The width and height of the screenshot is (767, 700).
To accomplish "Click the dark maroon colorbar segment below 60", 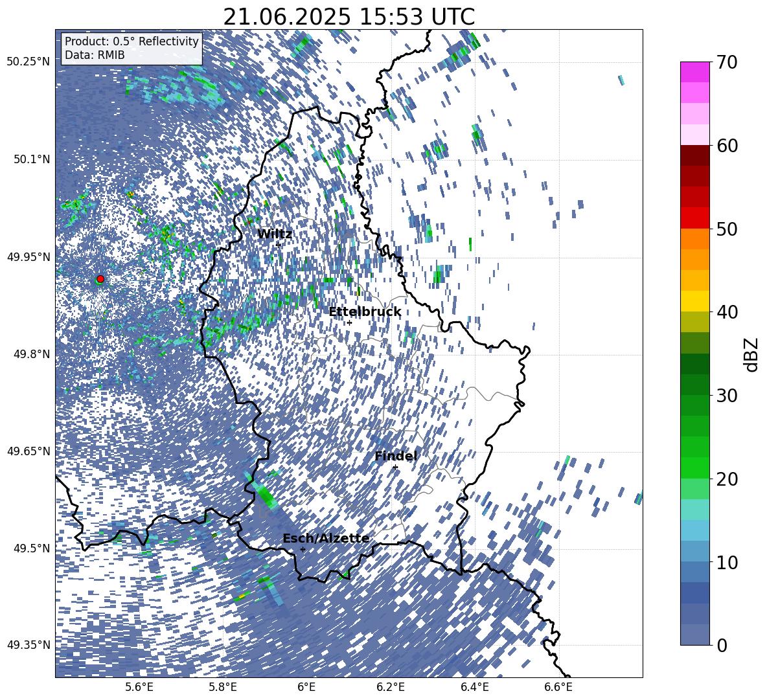I will pyautogui.click(x=694, y=155).
